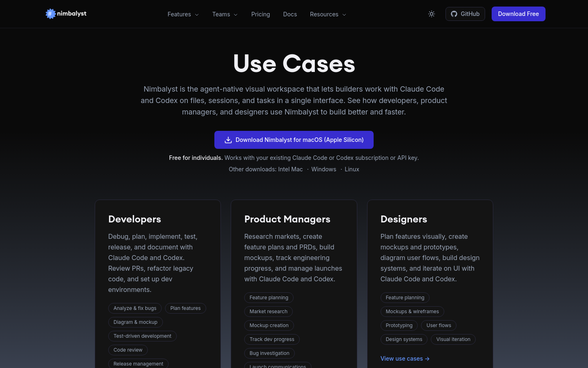Download Nimbalyst for macOS Apple Silicon
588x368 pixels.
(x=294, y=140)
